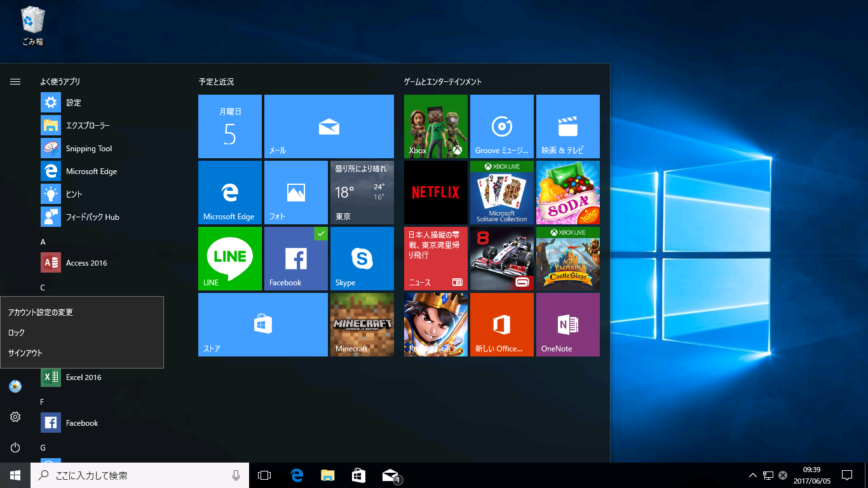Open the OneNote tile
The width and height of the screenshot is (868, 488).
(x=568, y=325)
